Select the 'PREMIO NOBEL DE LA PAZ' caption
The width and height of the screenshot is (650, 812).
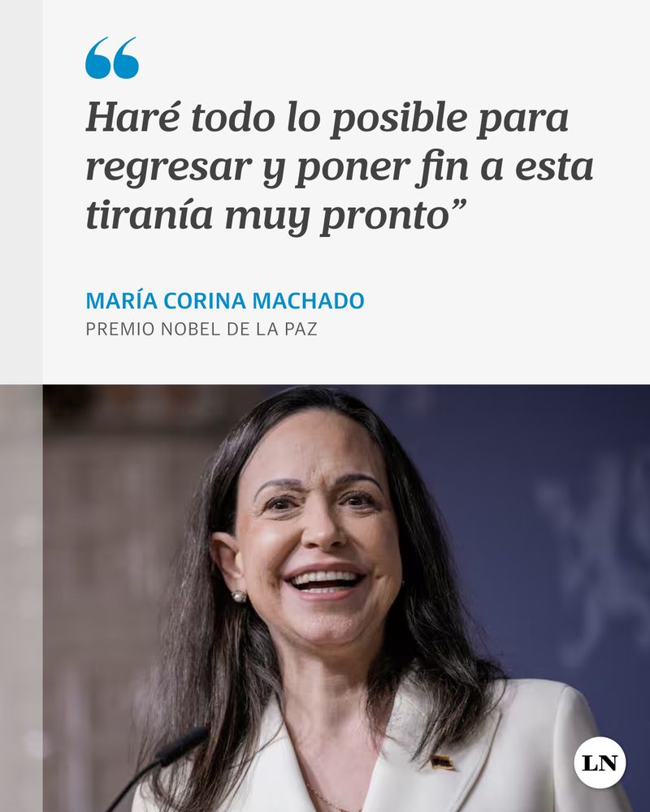tap(201, 330)
